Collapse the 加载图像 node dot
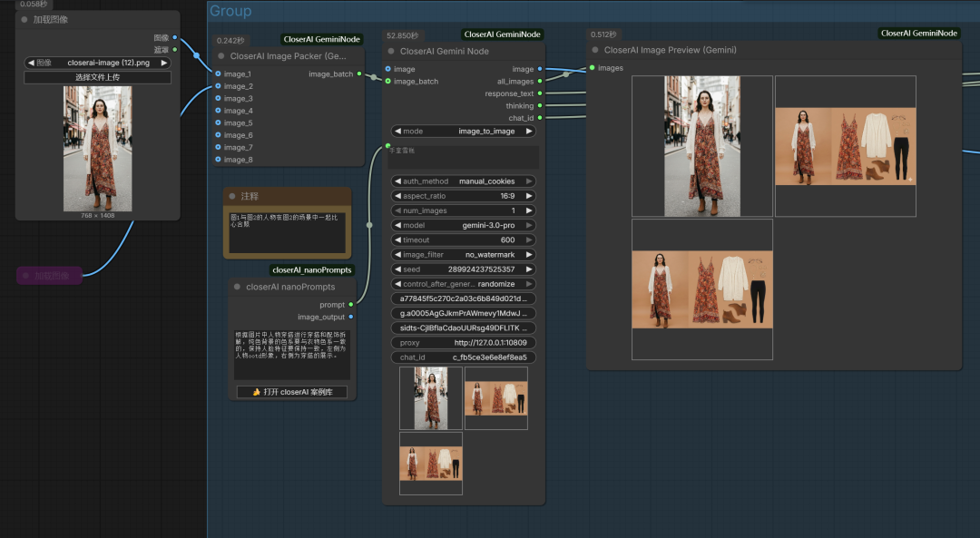The image size is (980, 538). pos(24,19)
